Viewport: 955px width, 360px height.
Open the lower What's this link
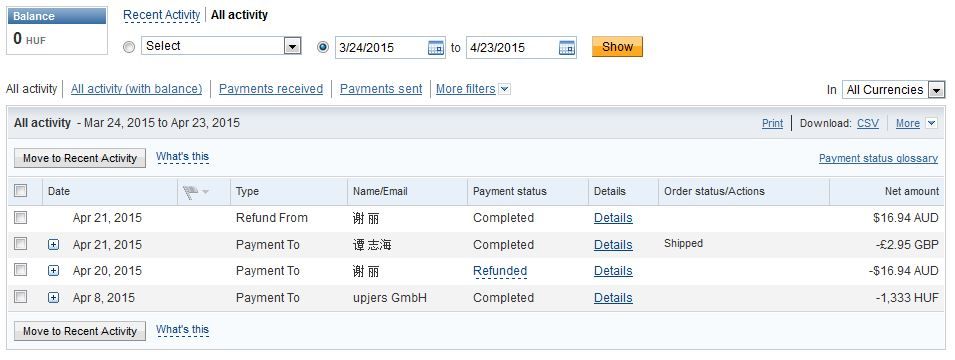183,330
